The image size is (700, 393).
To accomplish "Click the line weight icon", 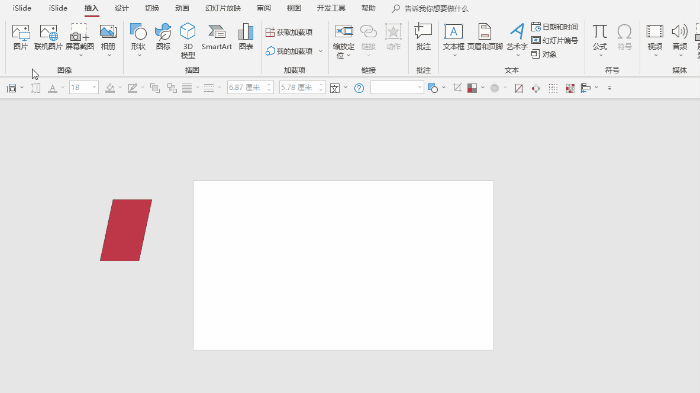I will click(x=187, y=88).
